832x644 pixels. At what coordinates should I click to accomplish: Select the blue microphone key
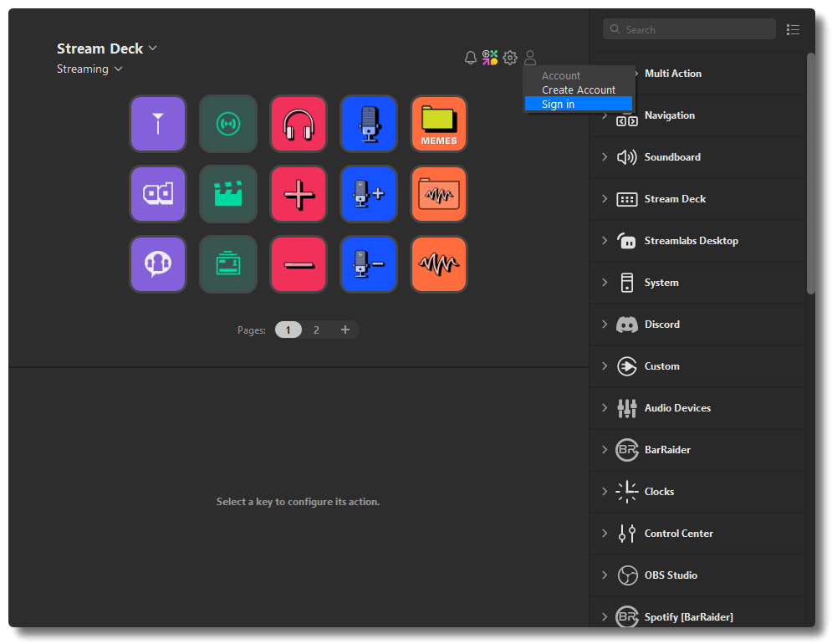(369, 124)
